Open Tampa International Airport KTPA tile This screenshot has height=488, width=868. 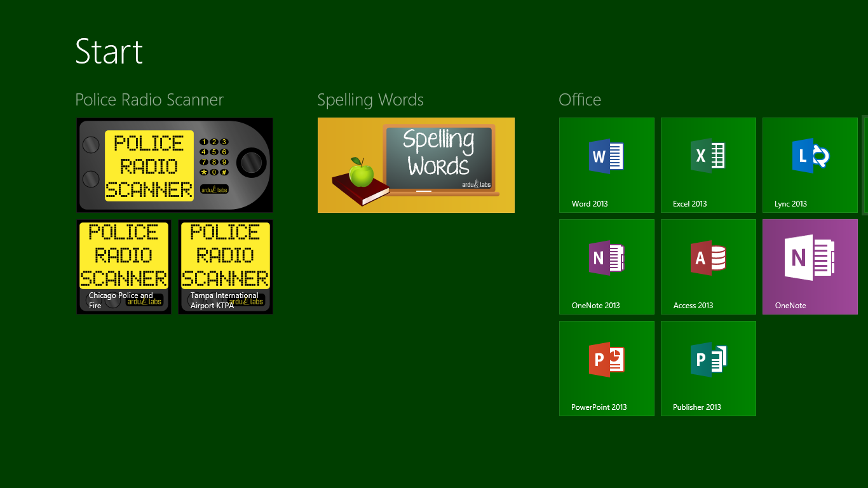[226, 266]
